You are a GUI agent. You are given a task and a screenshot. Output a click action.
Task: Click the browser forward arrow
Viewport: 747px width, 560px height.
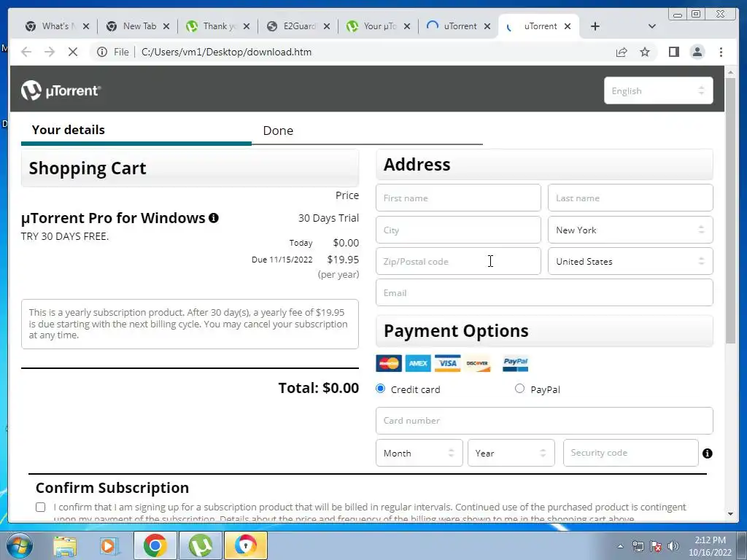click(50, 52)
